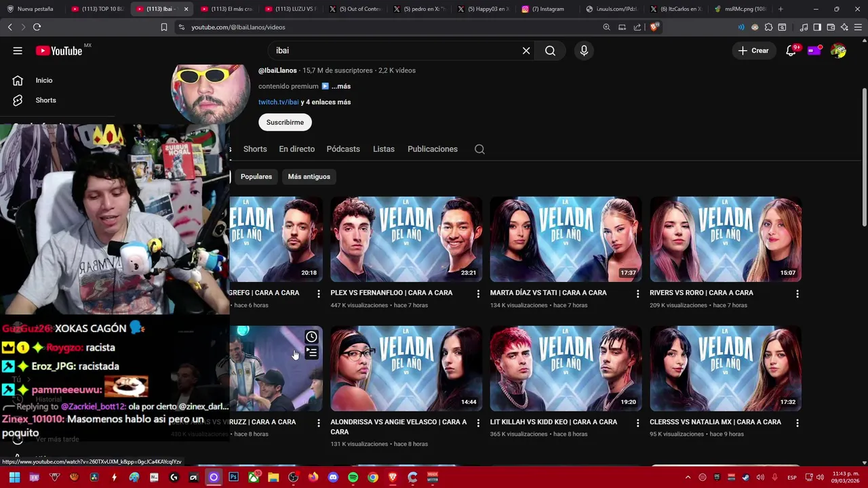The width and height of the screenshot is (868, 488).
Task: Switch to the Listas tab
Action: [384, 149]
